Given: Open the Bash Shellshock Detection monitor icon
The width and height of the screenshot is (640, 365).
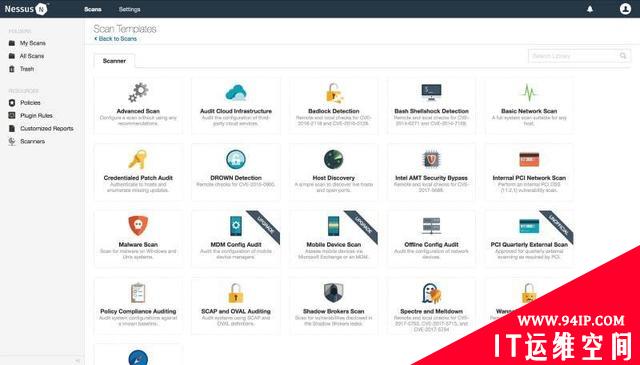Looking at the screenshot, I should click(431, 93).
